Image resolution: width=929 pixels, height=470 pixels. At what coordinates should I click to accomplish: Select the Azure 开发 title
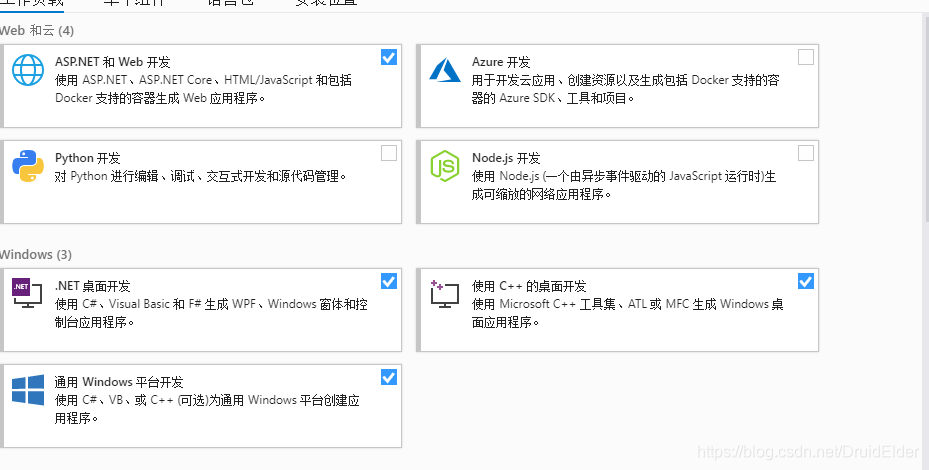click(501, 62)
